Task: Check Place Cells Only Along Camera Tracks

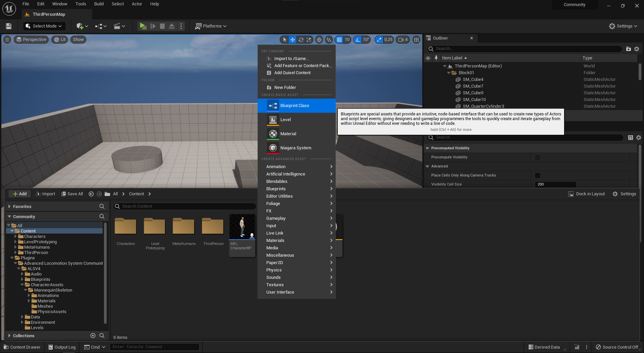Action: (x=538, y=175)
